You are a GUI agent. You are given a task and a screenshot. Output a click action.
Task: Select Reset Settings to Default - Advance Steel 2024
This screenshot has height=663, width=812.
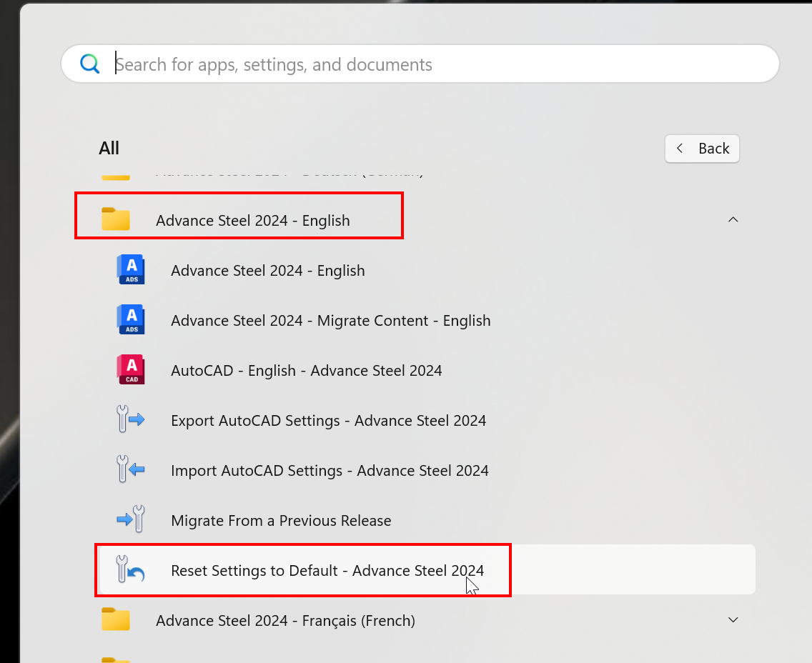point(327,571)
